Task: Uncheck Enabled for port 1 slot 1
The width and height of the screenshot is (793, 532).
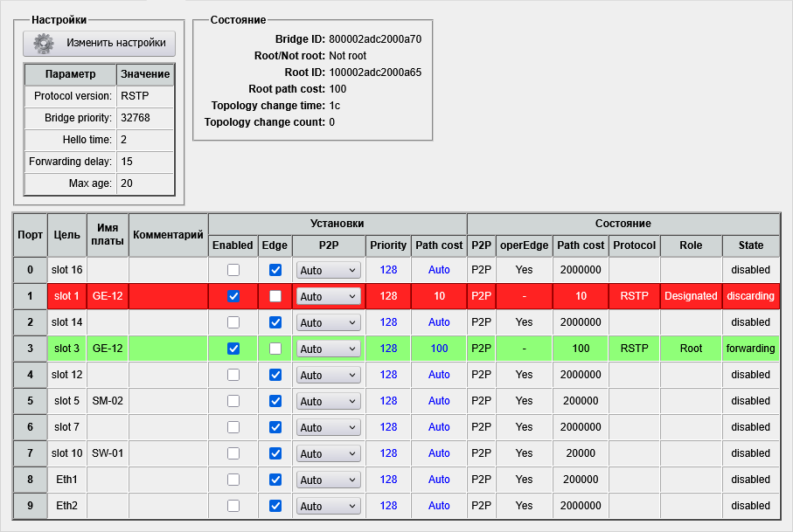Action: (233, 296)
